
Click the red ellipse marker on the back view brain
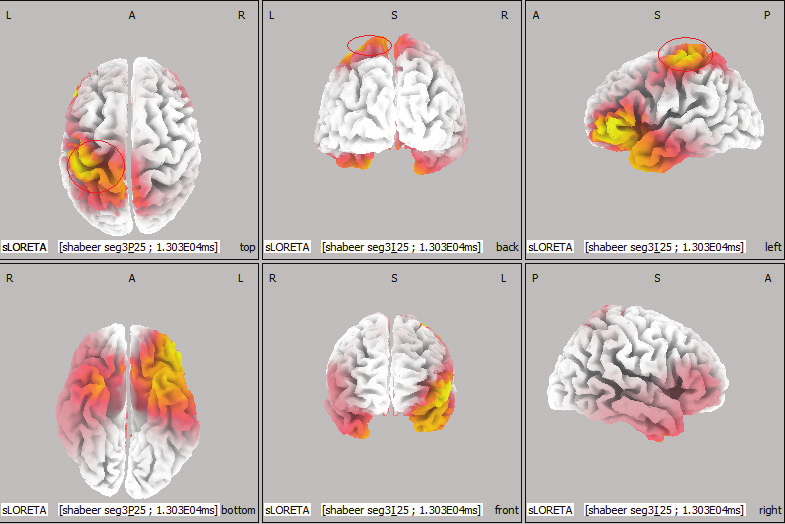click(x=369, y=44)
